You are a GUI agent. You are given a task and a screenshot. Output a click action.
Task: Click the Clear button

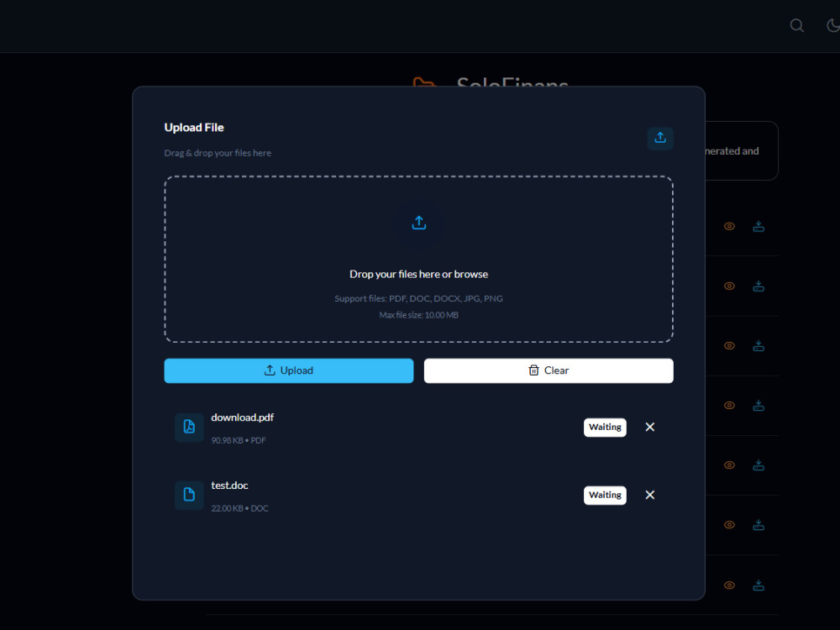pyautogui.click(x=549, y=370)
